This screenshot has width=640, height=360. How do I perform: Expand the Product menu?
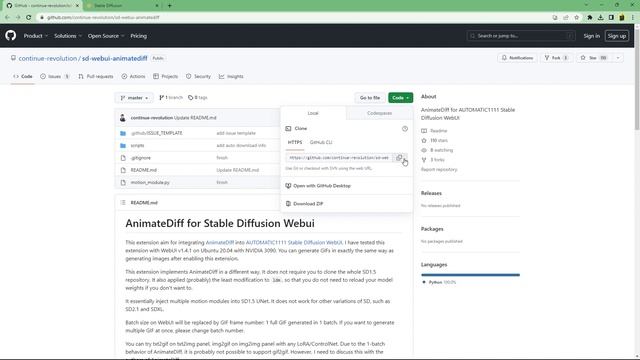[36, 36]
